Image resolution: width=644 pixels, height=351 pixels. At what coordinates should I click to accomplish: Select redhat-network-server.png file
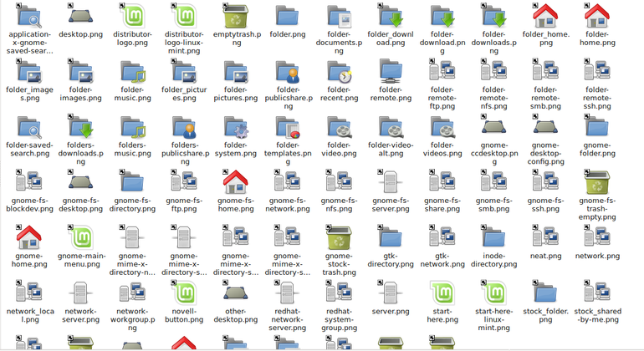[288, 293]
